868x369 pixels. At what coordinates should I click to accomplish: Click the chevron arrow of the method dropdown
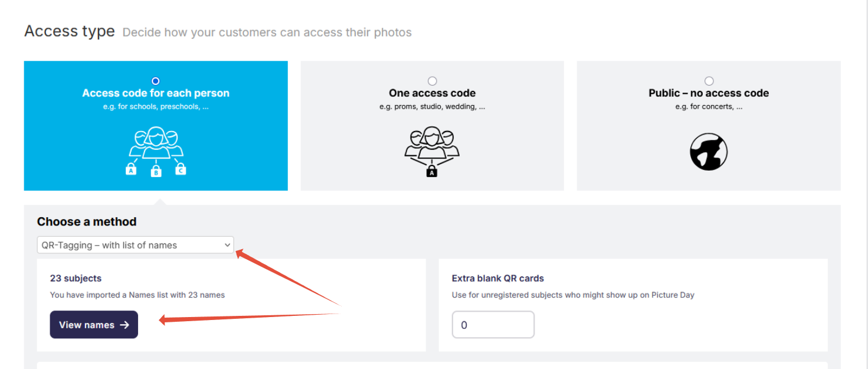[227, 245]
